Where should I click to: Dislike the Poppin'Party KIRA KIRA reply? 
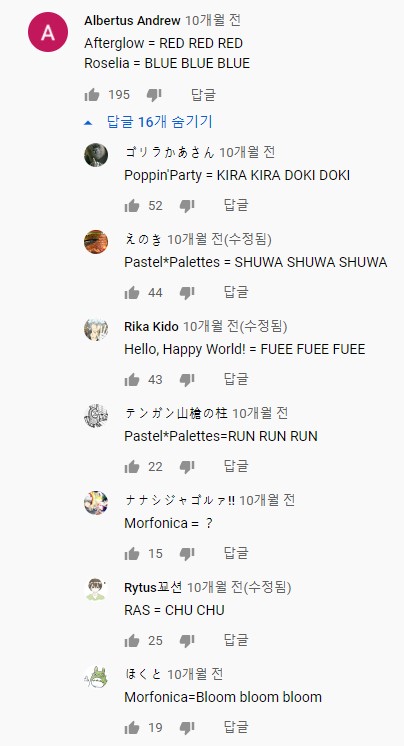[x=187, y=206]
